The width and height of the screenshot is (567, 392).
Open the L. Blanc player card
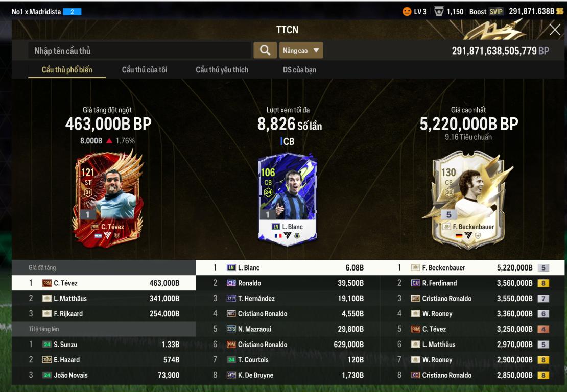pos(288,200)
